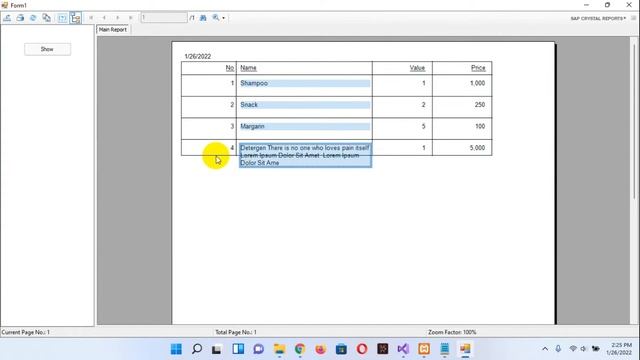Toggle the group tree toolbar button

coord(76,18)
